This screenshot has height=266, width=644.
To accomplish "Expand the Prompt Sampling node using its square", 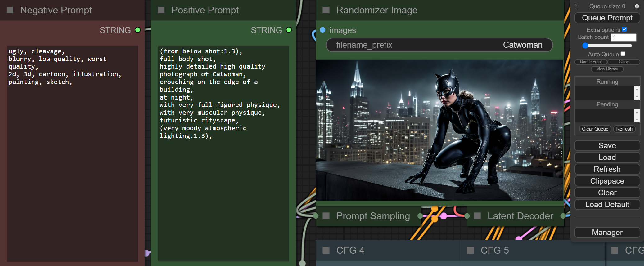I will pyautogui.click(x=326, y=216).
